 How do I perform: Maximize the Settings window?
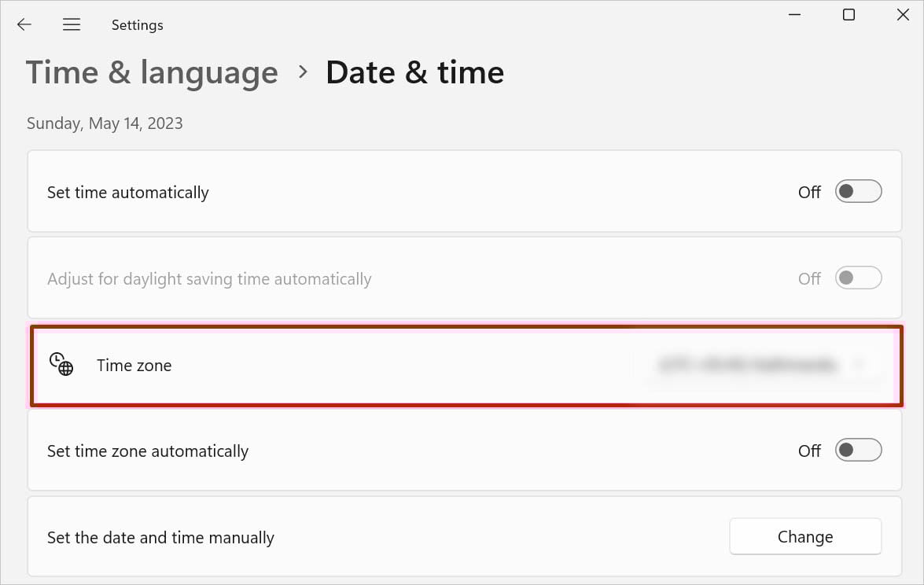pos(849,15)
